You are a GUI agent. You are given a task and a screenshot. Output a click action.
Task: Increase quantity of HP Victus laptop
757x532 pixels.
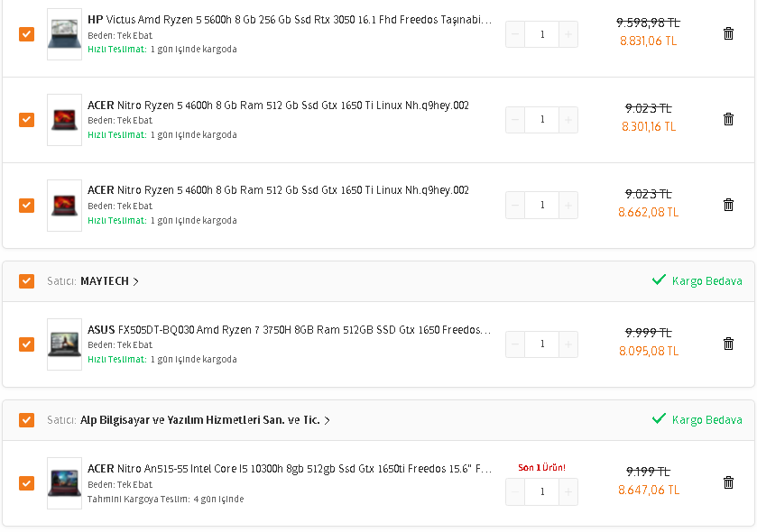568,34
